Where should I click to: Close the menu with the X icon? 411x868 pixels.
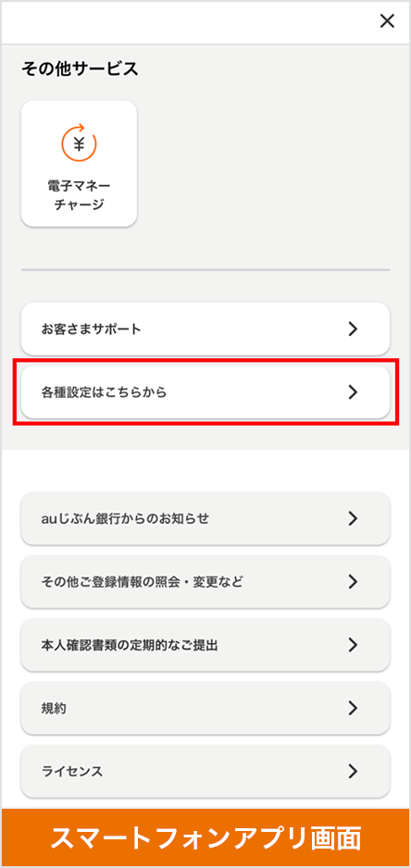coord(387,21)
